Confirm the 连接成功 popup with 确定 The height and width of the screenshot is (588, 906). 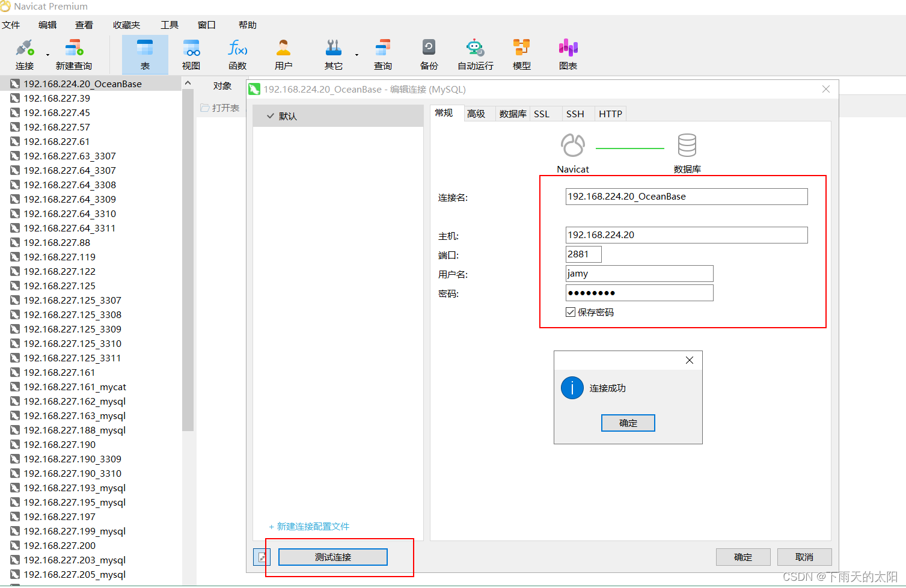pyautogui.click(x=628, y=423)
